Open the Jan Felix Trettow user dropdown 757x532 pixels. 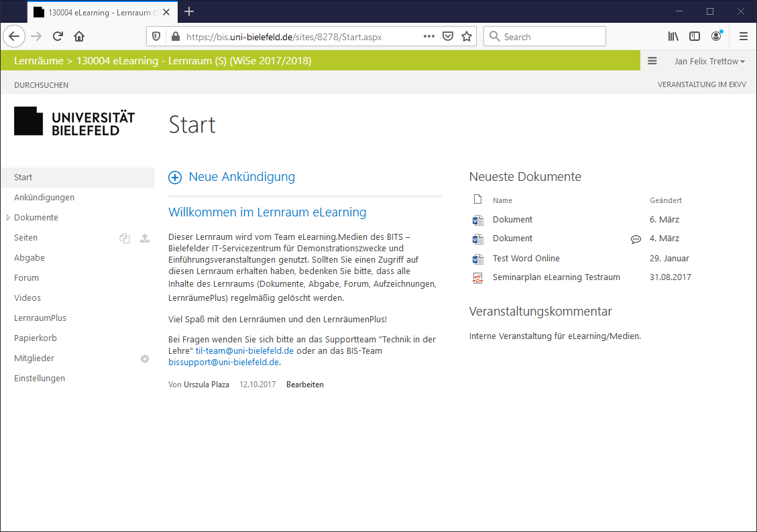click(x=709, y=61)
